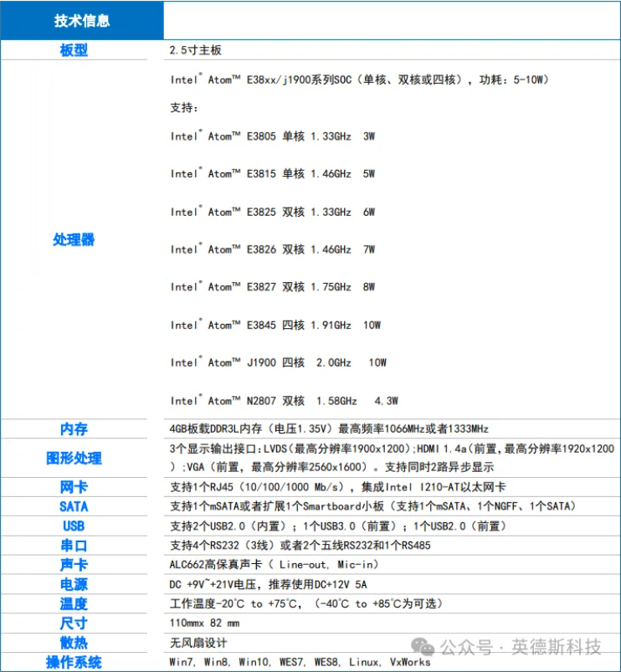Click the 电源 row label
The width and height of the screenshot is (621, 672).
(x=74, y=584)
